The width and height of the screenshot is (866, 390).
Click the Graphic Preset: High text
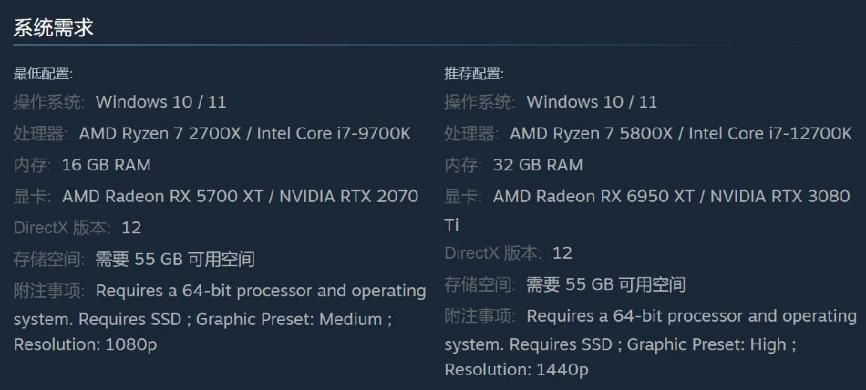pos(706,345)
